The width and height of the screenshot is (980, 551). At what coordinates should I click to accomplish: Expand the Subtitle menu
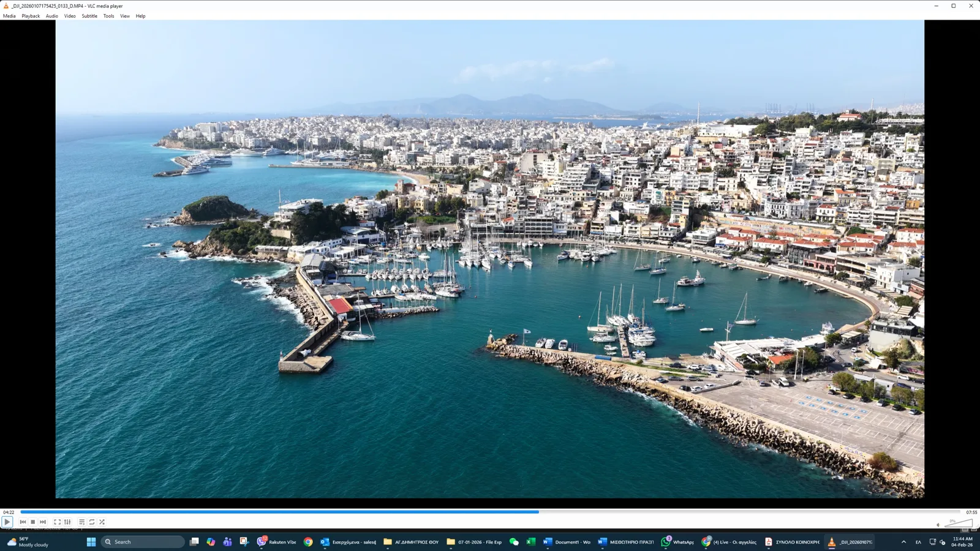pos(89,16)
